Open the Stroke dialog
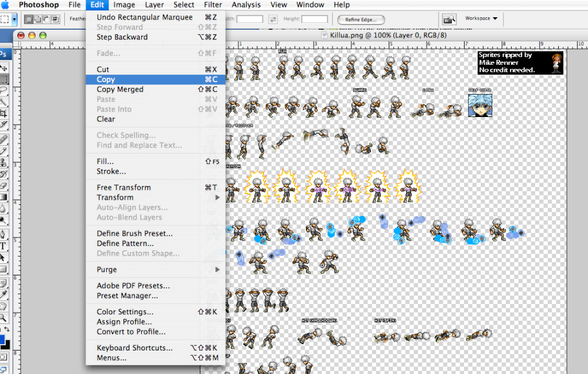Image resolution: width=588 pixels, height=374 pixels. point(156,172)
